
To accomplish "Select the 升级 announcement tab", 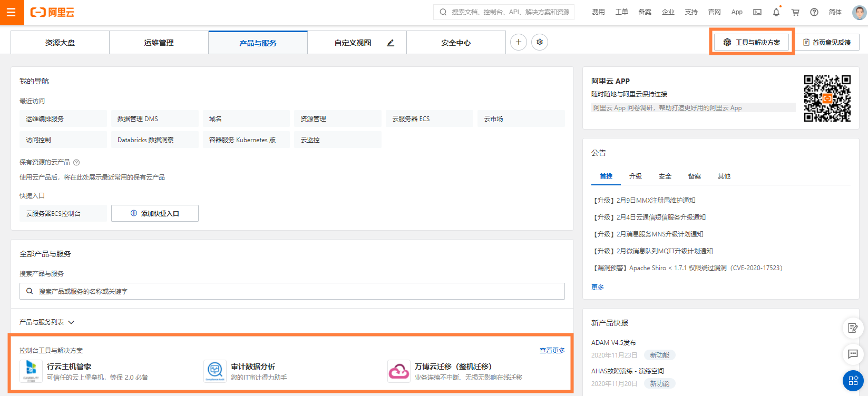I will click(x=636, y=176).
